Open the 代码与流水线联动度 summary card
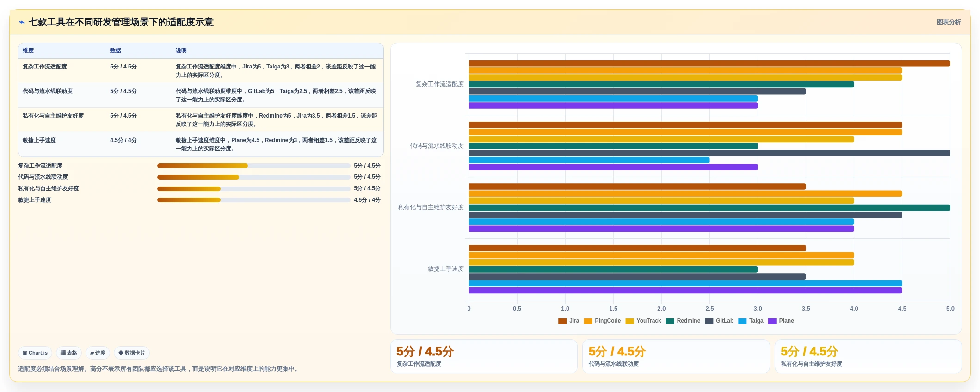The image size is (980, 392). click(676, 356)
